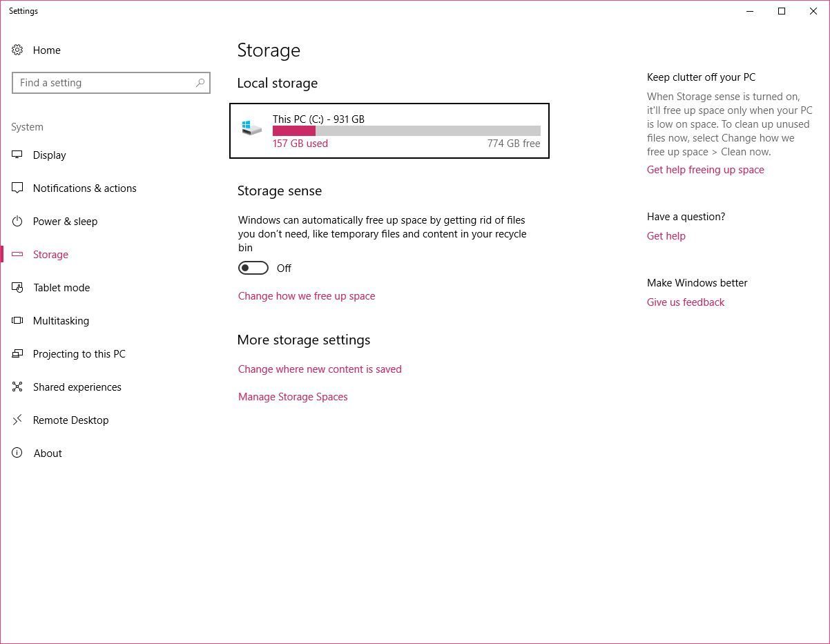Open the About settings page

pyautogui.click(x=48, y=453)
